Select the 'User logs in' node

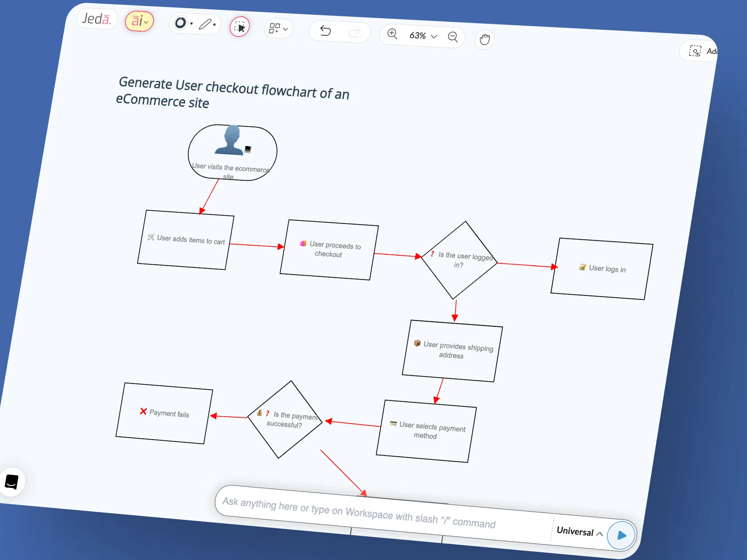point(602,268)
